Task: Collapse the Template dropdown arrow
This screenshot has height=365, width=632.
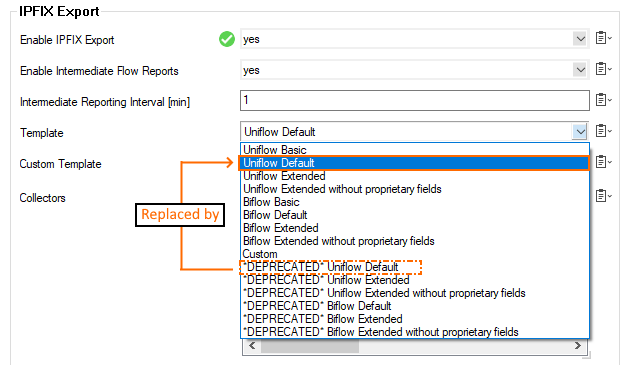Action: [580, 131]
